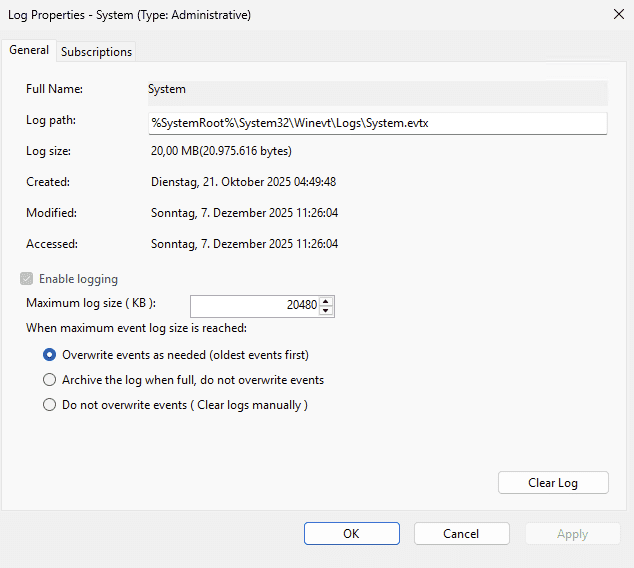The height and width of the screenshot is (568, 634).
Task: Click the Apply button
Action: point(572,534)
